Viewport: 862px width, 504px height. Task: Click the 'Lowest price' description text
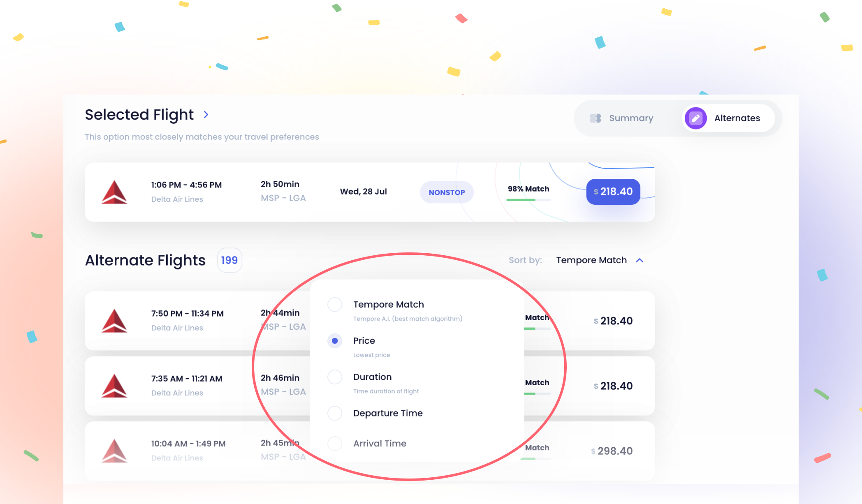[371, 355]
